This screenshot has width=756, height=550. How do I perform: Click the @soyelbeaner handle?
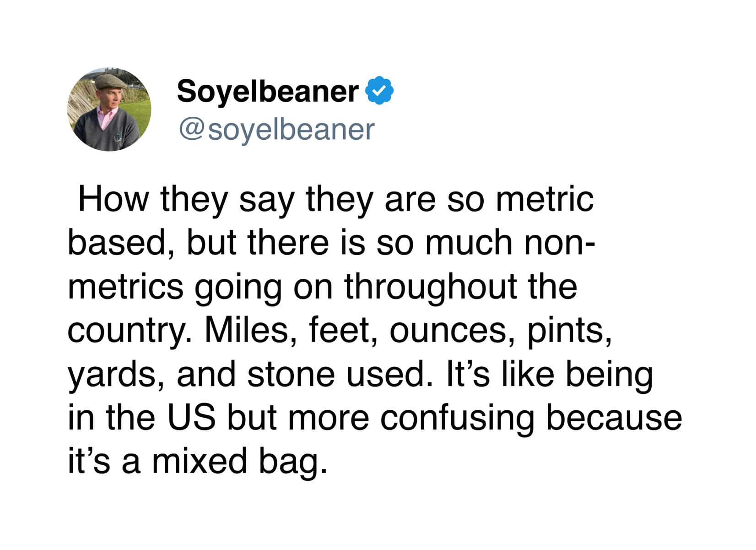pyautogui.click(x=276, y=130)
